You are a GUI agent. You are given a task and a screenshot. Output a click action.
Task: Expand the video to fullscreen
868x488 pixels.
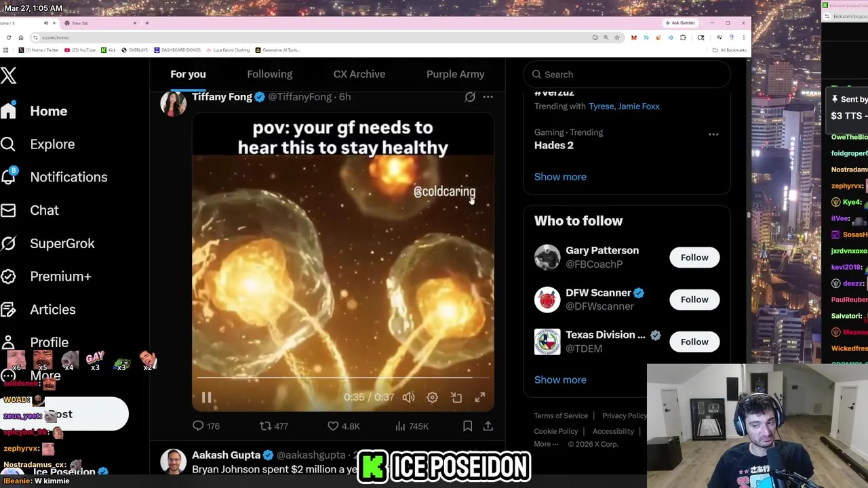point(479,397)
